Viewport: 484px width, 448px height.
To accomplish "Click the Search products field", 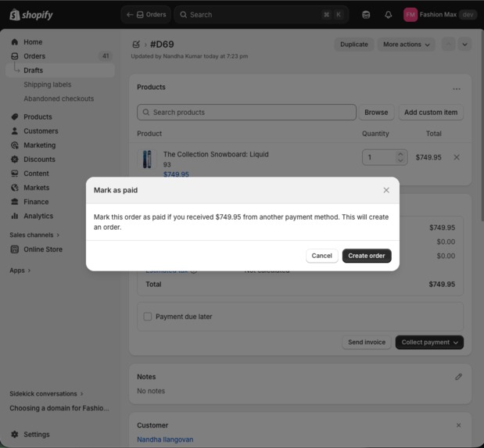I will click(x=246, y=113).
